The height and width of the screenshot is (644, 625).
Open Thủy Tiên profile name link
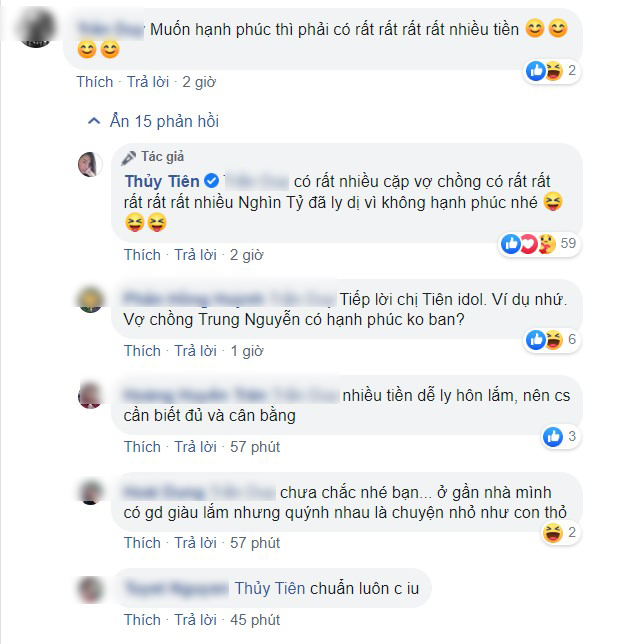(162, 181)
